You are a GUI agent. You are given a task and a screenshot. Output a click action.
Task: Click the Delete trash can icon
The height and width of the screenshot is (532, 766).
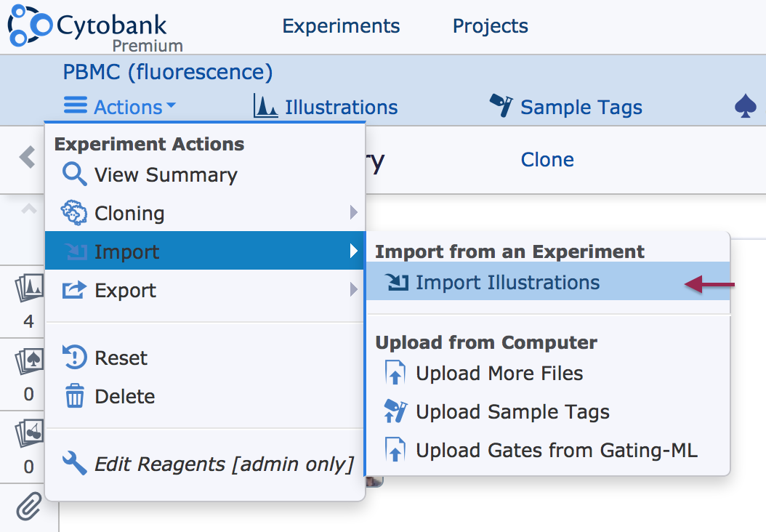(75, 395)
